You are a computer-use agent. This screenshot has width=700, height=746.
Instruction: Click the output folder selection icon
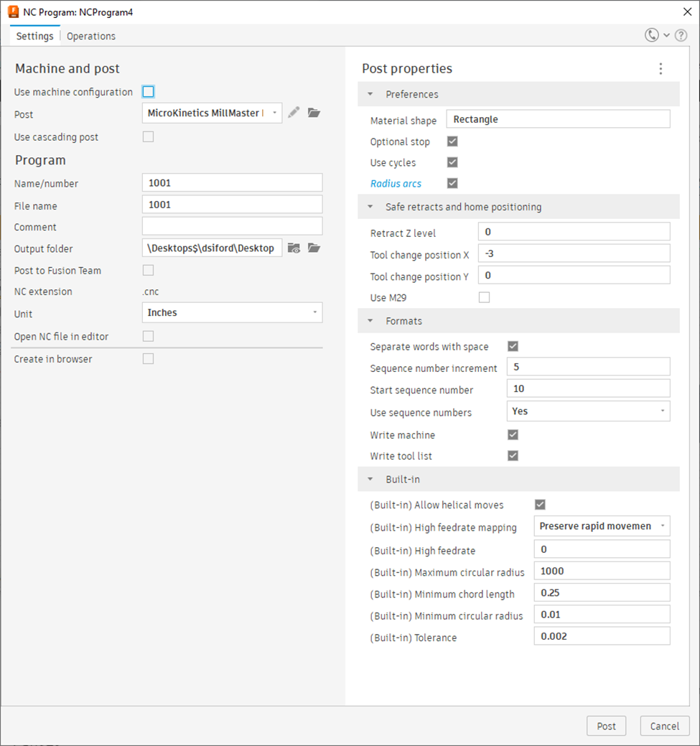tap(294, 248)
